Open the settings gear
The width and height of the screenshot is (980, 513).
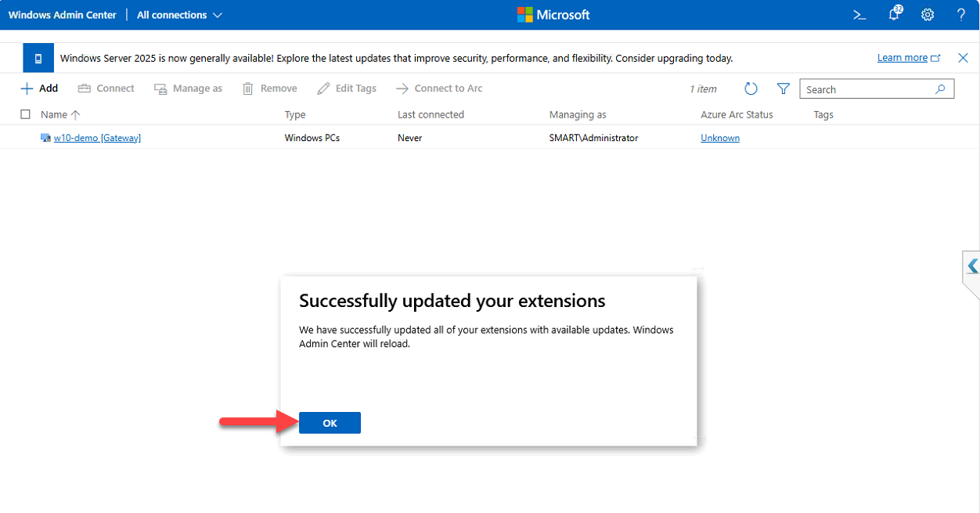(928, 15)
